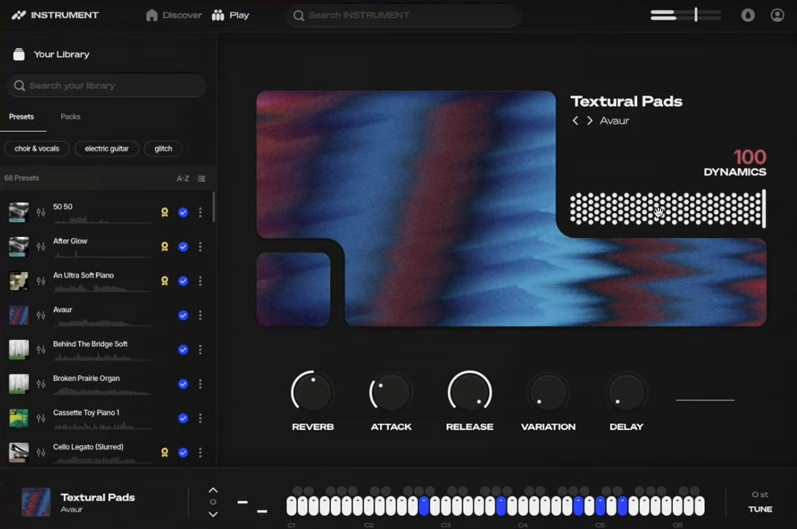Adjust the master volume slider

(685, 15)
